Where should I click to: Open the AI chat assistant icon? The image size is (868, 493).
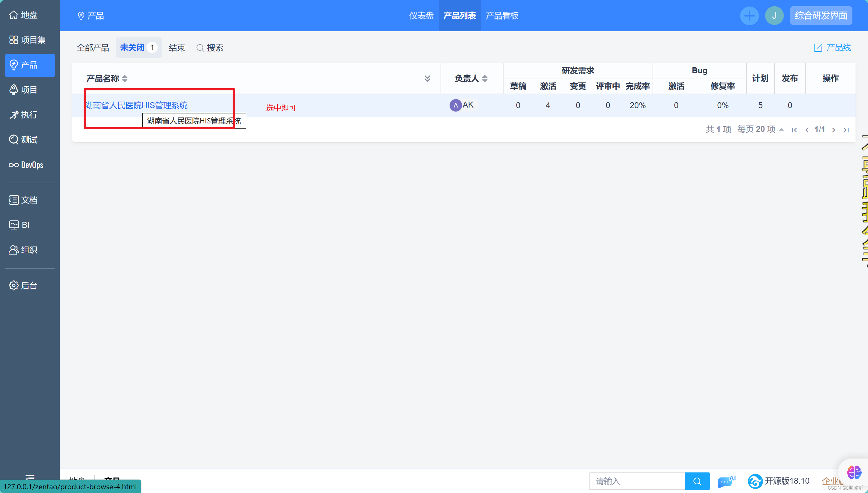(x=726, y=481)
